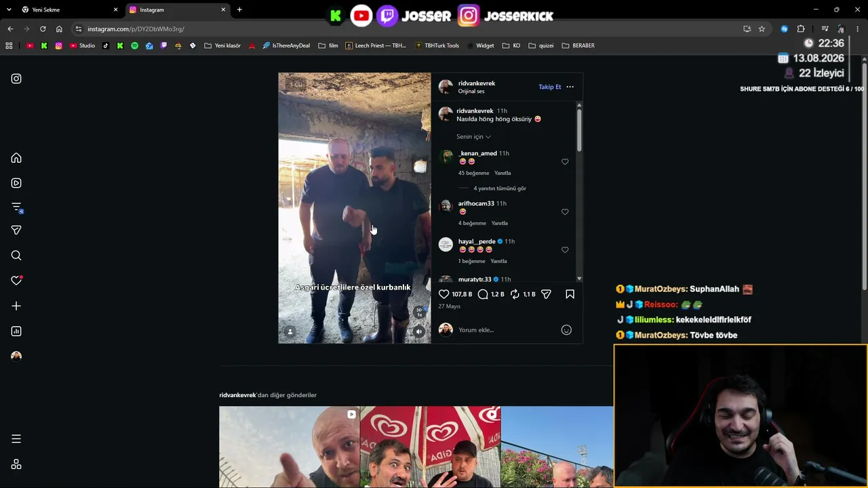Screen dimensions: 868x488
Task: Open ridvankevrek profile from post header
Action: 477,83
